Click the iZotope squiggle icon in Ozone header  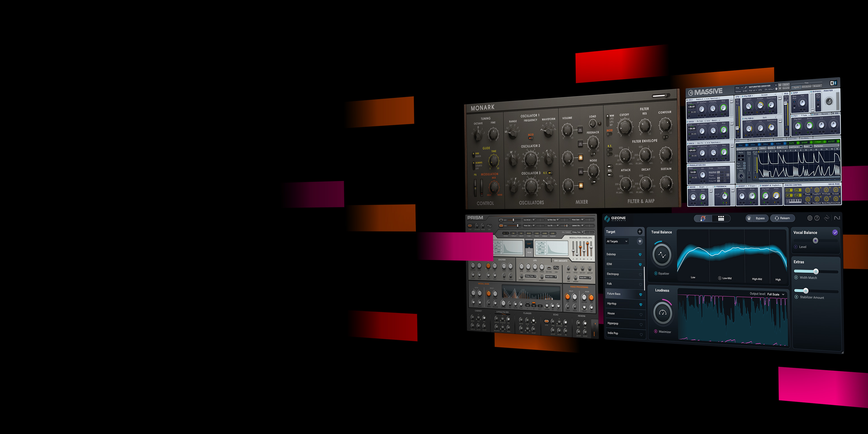(x=827, y=218)
